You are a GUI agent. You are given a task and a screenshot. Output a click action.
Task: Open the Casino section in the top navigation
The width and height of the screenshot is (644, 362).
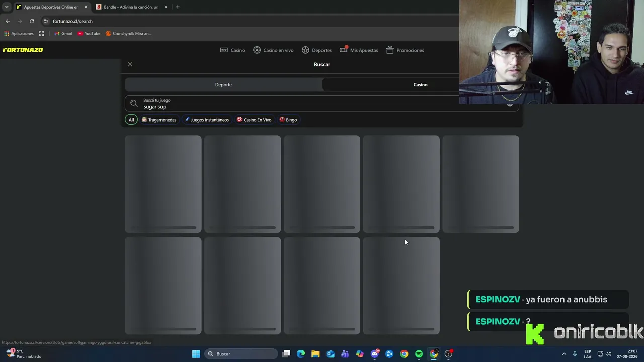[232, 50]
